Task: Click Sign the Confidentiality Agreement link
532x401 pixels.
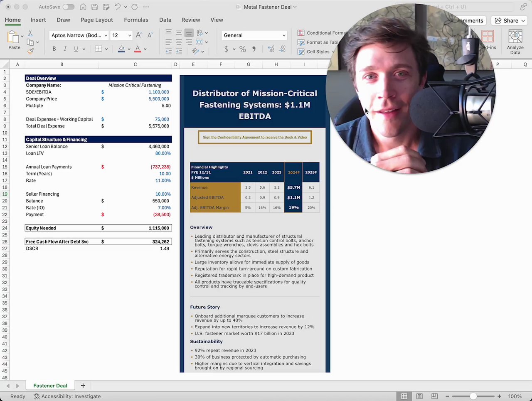Action: click(255, 137)
